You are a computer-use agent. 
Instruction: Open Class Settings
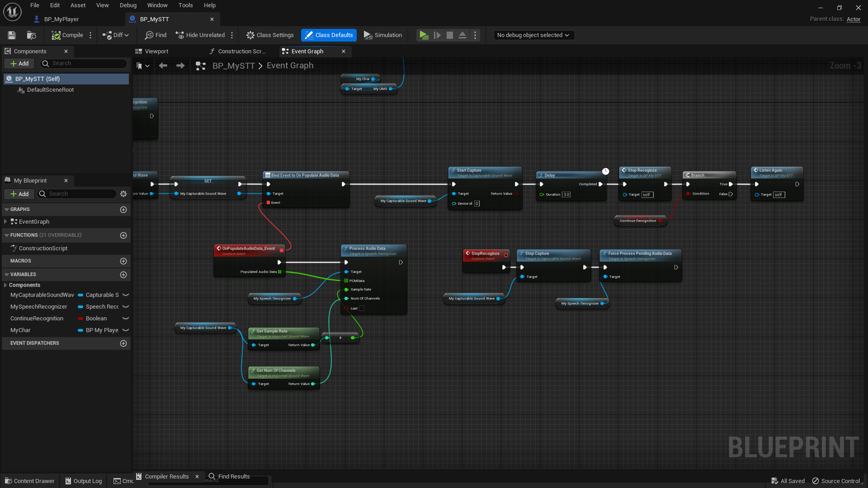tap(270, 35)
